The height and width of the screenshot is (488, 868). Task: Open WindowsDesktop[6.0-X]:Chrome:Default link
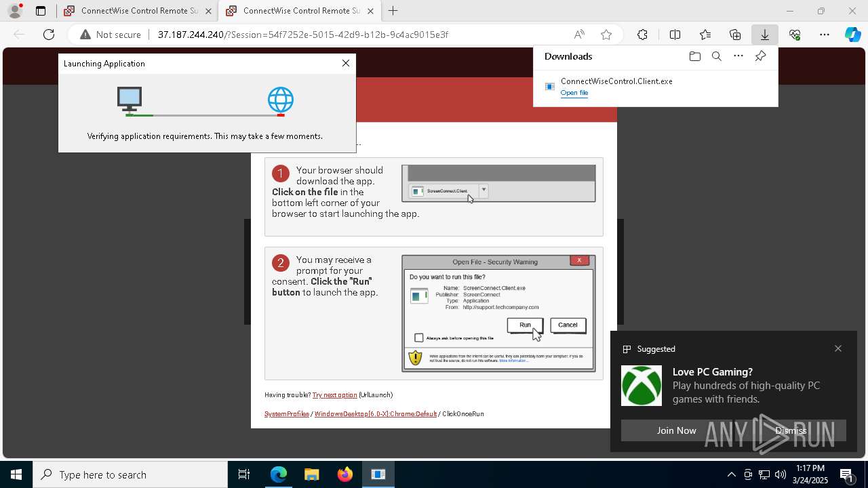coord(376,414)
